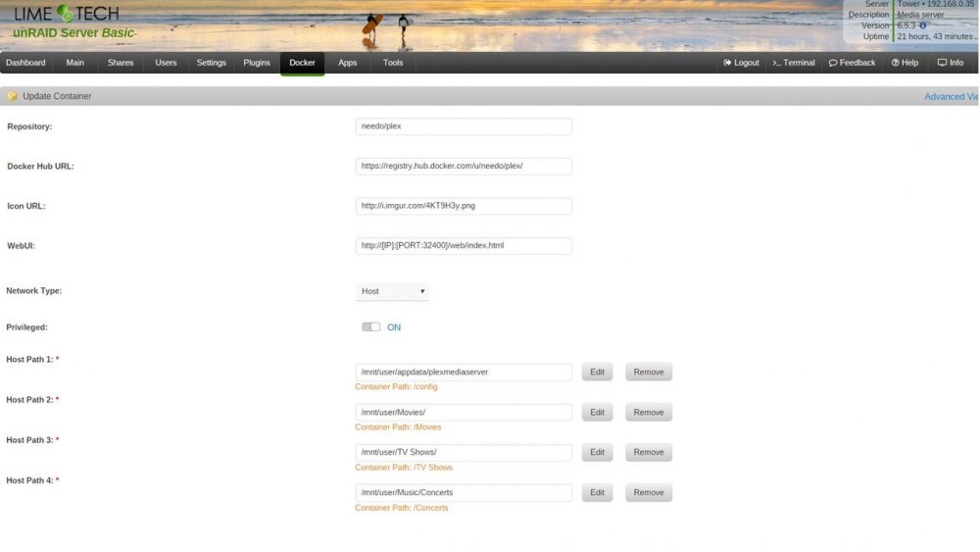Toggle the Privileged switch

[x=370, y=326]
